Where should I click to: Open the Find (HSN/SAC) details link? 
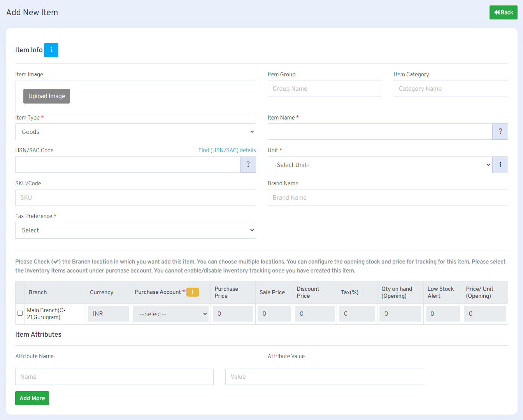[x=227, y=150]
